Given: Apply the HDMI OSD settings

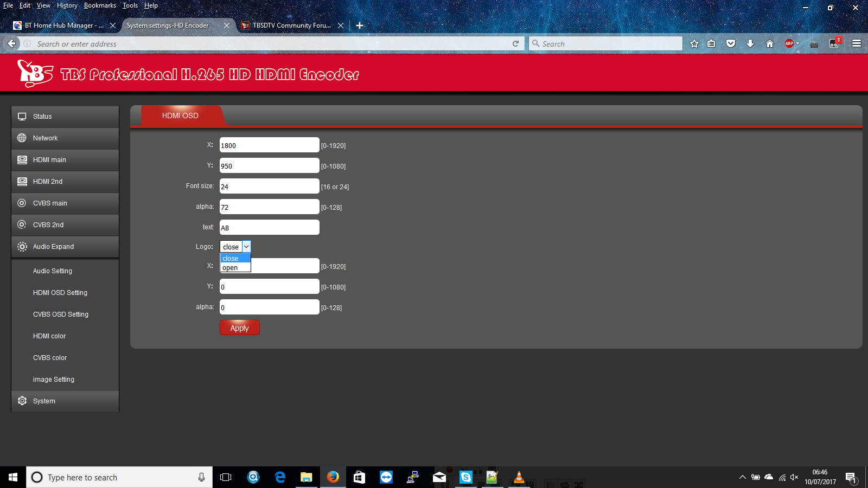Looking at the screenshot, I should (x=240, y=328).
